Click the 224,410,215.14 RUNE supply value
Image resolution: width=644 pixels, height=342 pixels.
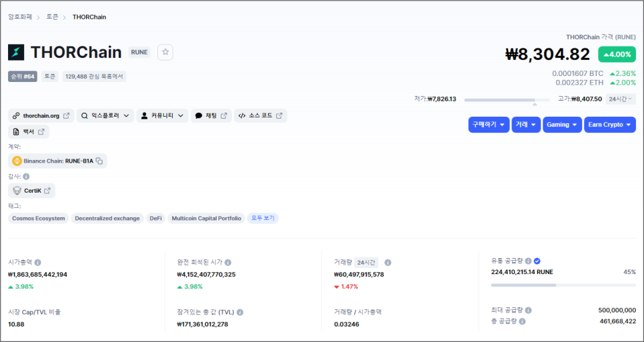pos(522,272)
